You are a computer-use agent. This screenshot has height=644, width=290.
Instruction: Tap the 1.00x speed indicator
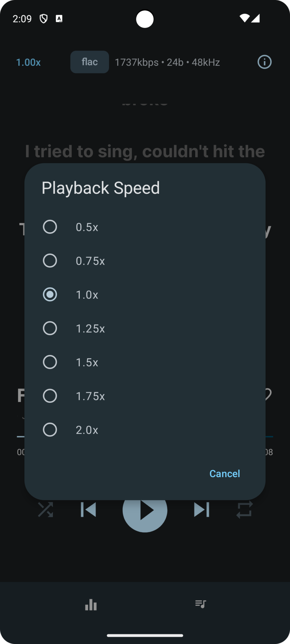[28, 62]
